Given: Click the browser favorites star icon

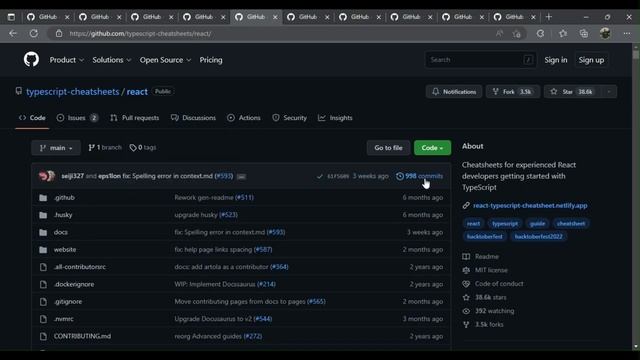Looking at the screenshot, I should point(563,33).
